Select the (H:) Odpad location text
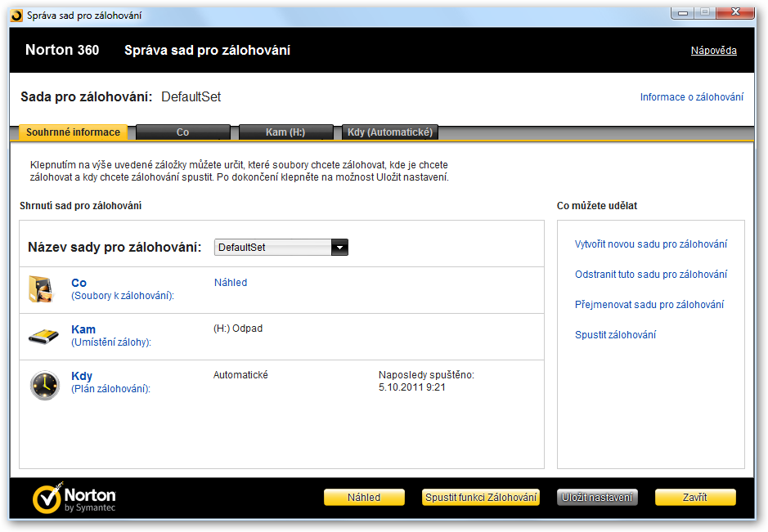 tap(238, 329)
